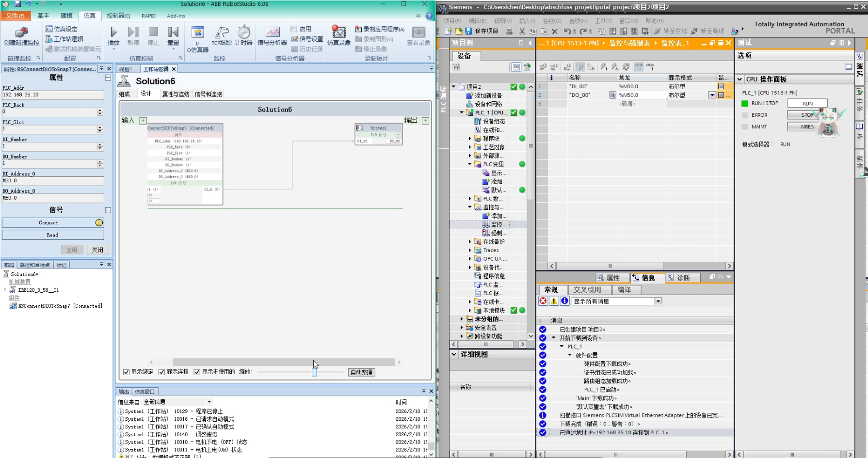The height and width of the screenshot is (458, 868).
Task: Switch to the RAPID ribbon tab
Action: click(148, 16)
